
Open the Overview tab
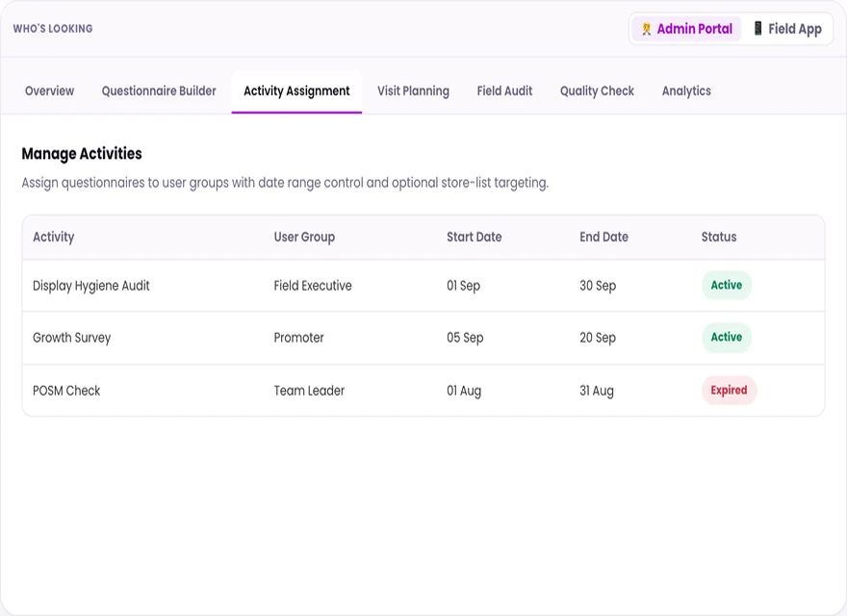(50, 90)
